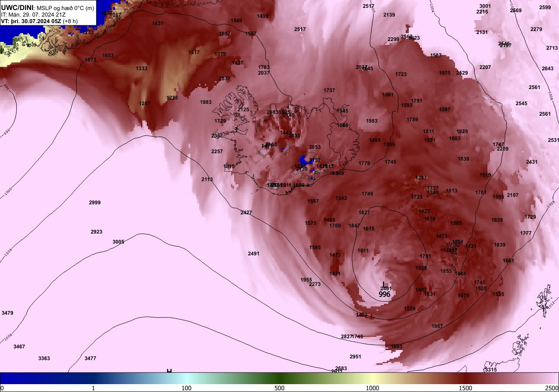This screenshot has height=392, width=559.
Task: Click the height value 3315
Action: pos(491,370)
